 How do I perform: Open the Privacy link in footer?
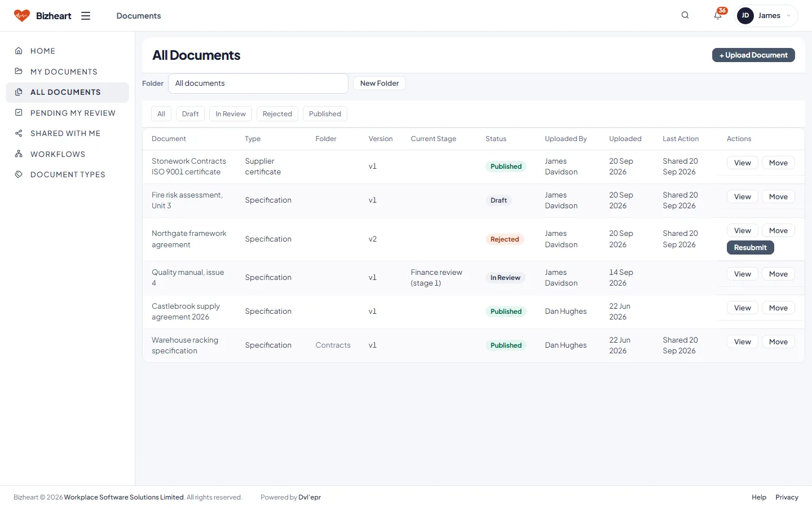[x=787, y=497]
